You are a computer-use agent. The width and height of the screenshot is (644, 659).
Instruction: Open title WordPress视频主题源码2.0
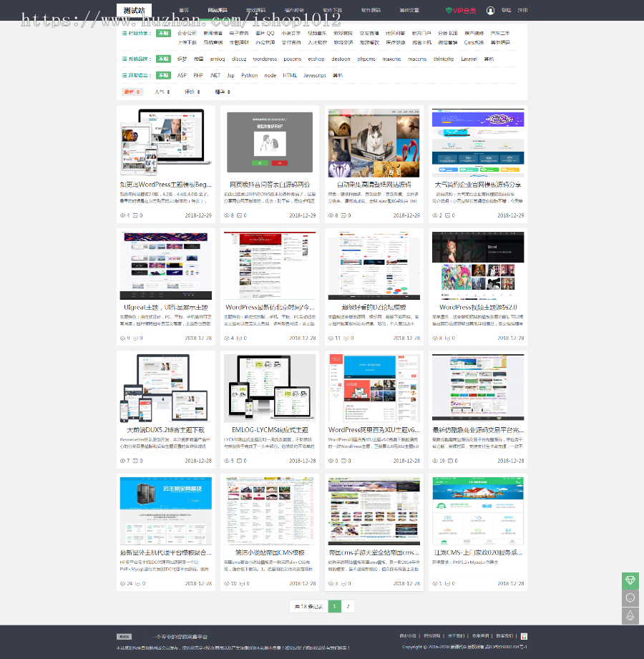[x=478, y=307]
